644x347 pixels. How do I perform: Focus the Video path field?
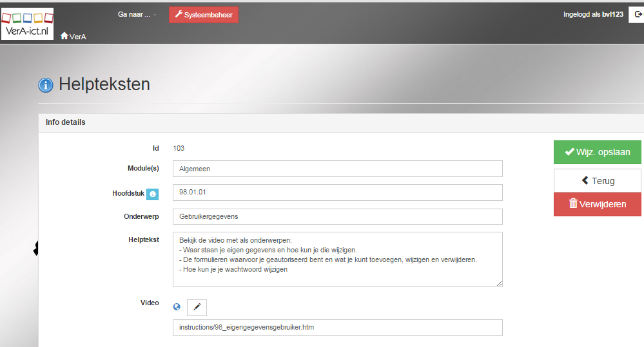(338, 328)
